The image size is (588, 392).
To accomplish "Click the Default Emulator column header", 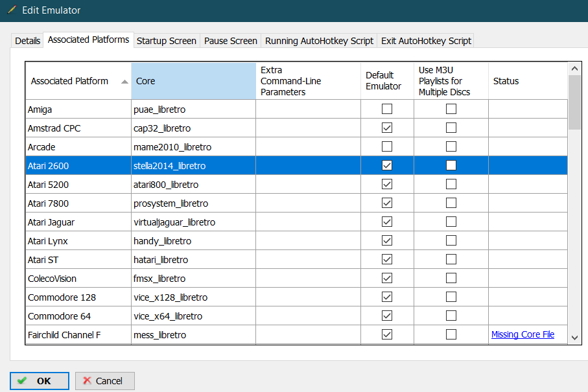I will coord(388,81).
